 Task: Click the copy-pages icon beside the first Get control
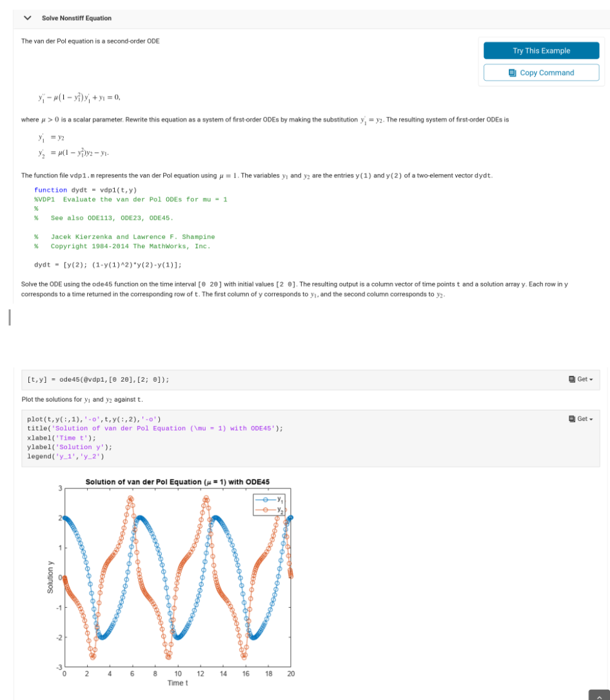pyautogui.click(x=572, y=379)
